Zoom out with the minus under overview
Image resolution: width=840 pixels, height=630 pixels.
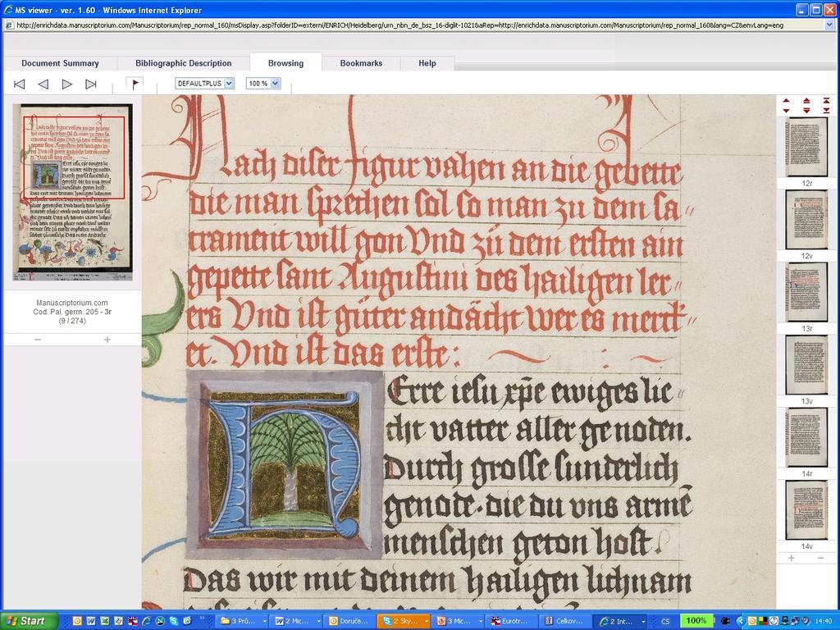pyautogui.click(x=38, y=340)
